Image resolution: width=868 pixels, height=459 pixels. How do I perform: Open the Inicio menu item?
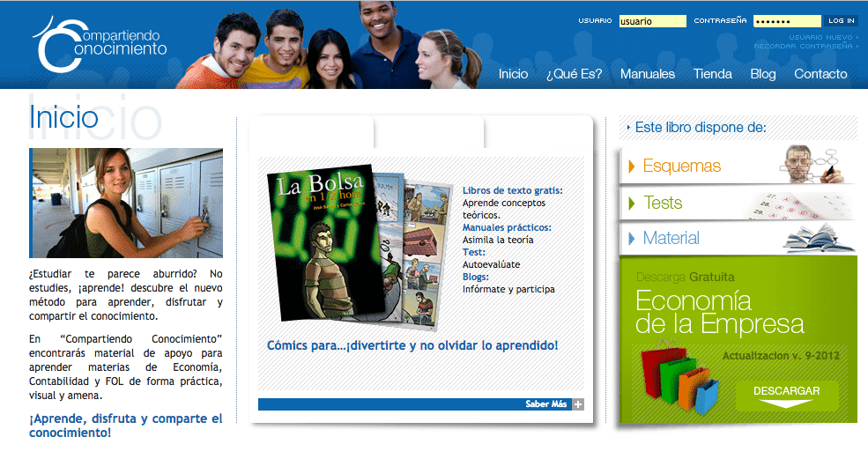[513, 74]
